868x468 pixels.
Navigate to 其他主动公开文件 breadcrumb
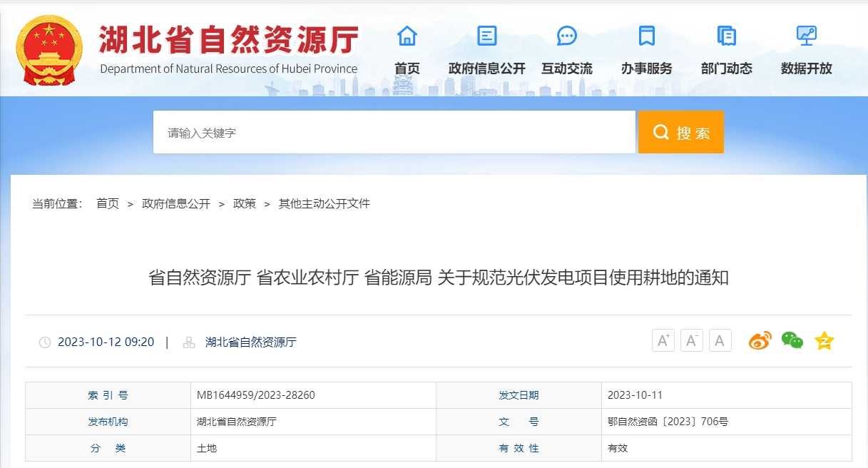tap(324, 204)
